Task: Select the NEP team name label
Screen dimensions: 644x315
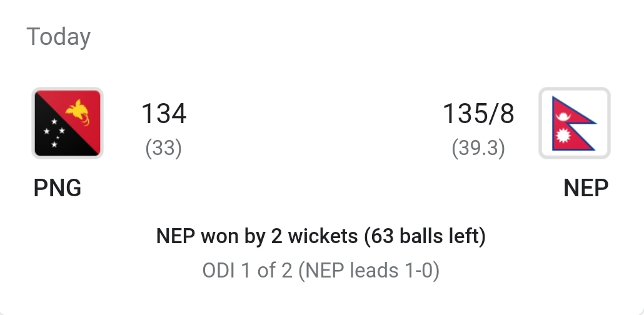Action: tap(586, 188)
